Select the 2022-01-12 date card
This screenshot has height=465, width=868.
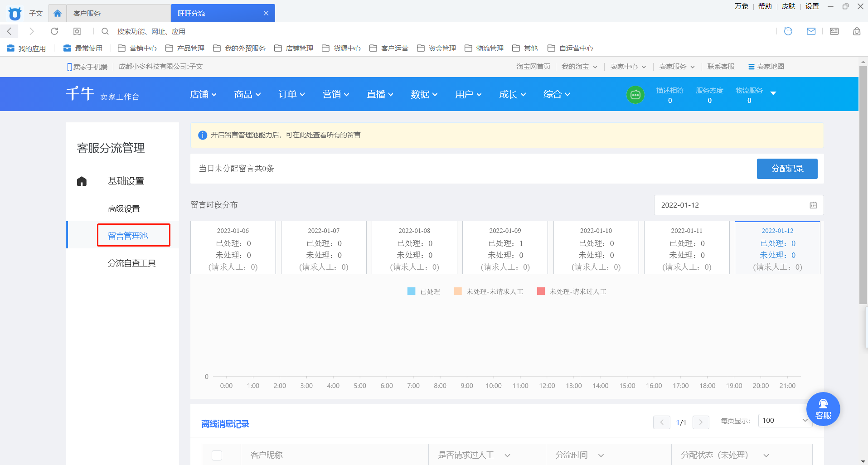(777, 248)
